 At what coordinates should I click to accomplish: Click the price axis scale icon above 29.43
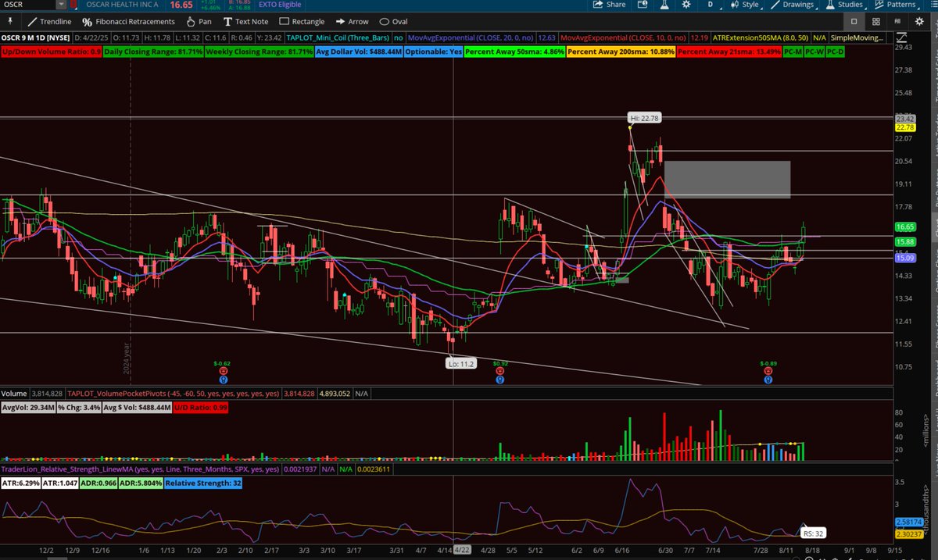(x=901, y=37)
